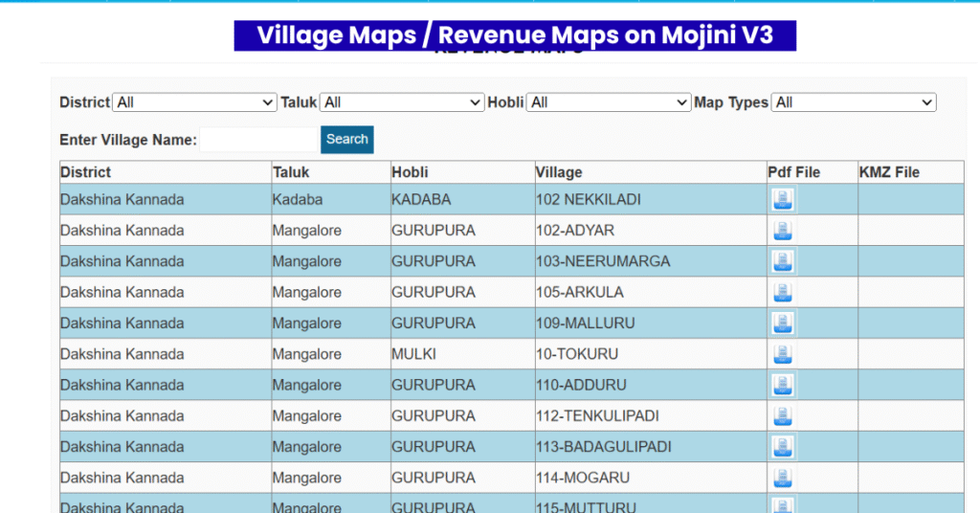Click the Search button
980x513 pixels.
346,140
